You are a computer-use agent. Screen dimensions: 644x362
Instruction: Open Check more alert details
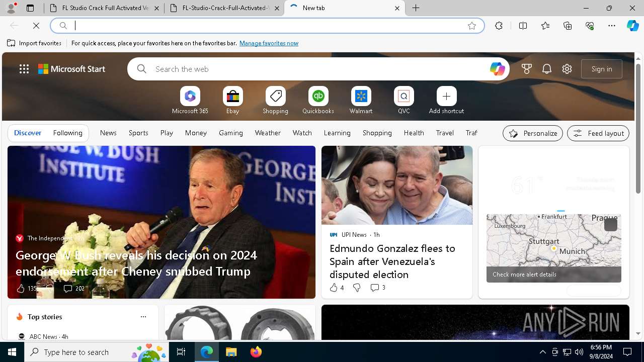[524, 275]
